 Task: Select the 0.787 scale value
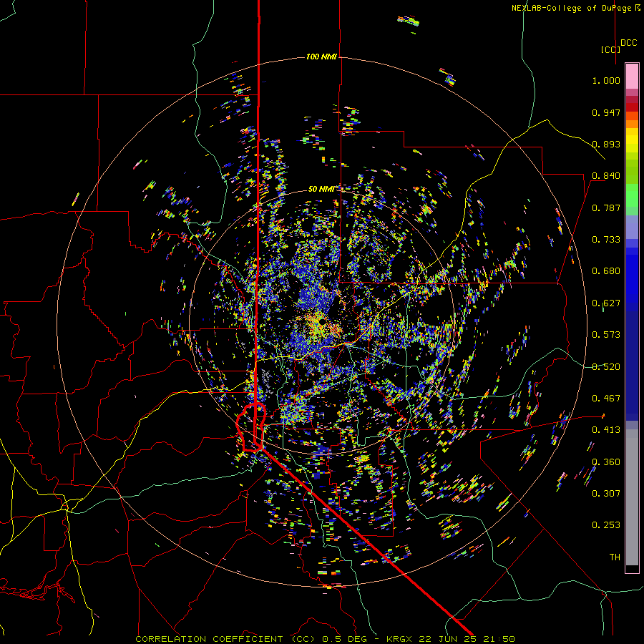point(606,208)
